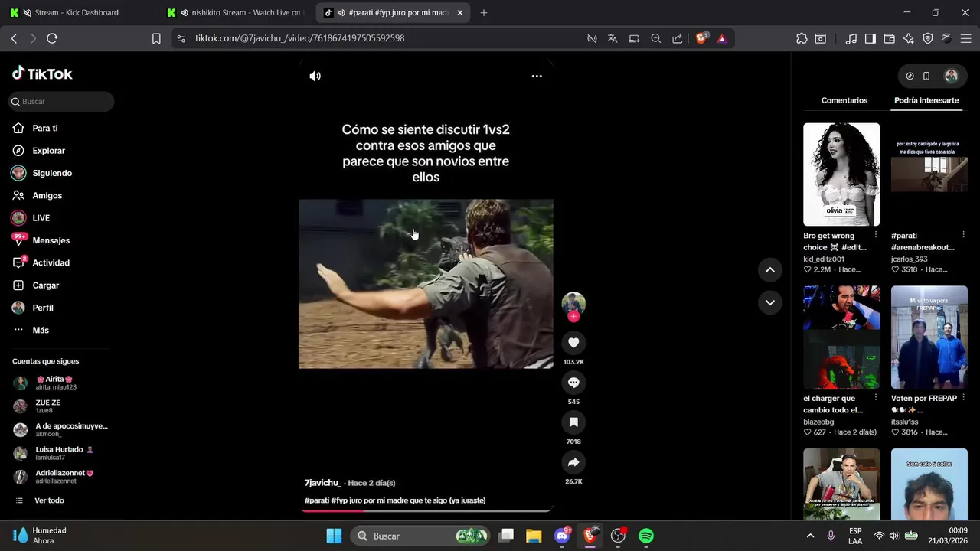
Task: Open 7javichu_ creator profile link
Action: click(x=322, y=483)
